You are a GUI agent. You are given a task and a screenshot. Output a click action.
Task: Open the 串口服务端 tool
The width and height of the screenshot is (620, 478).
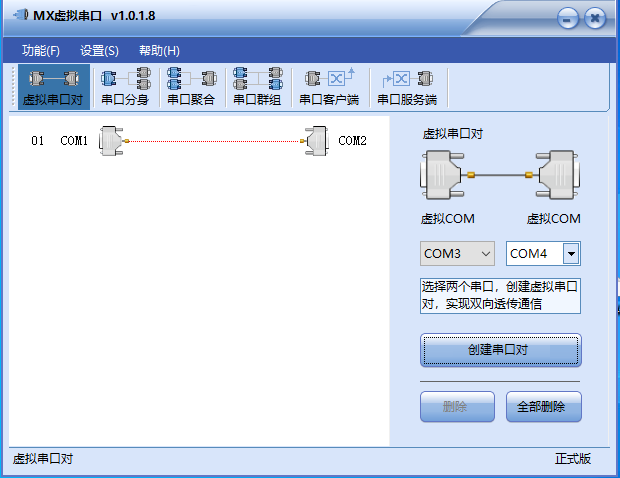tap(407, 87)
